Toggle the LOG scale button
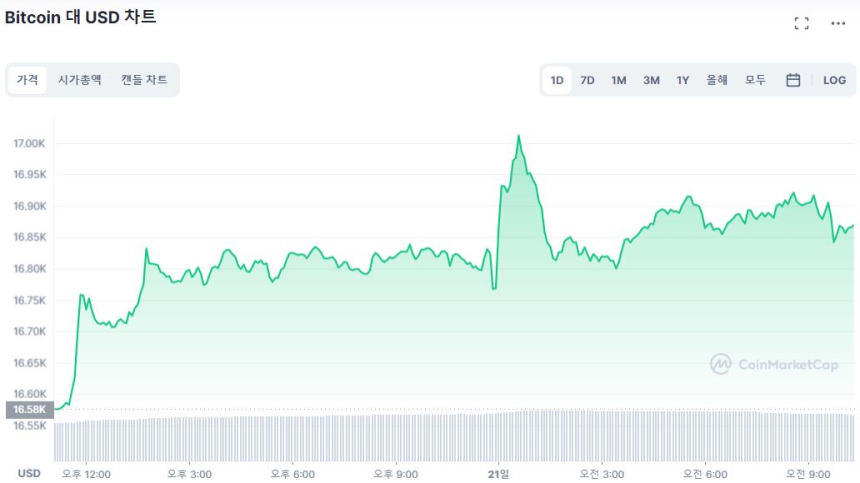860x483 pixels. (834, 80)
